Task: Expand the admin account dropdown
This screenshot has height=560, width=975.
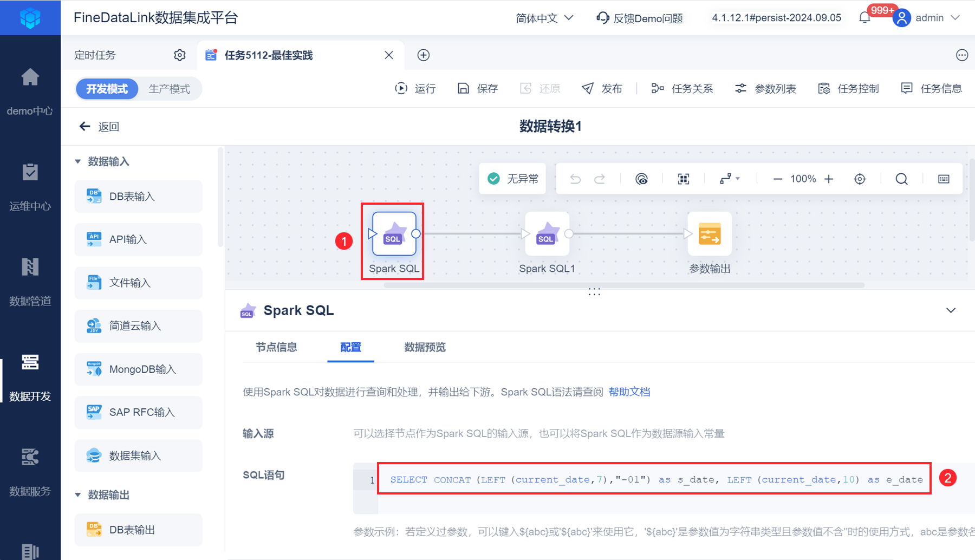Action: [x=955, y=18]
